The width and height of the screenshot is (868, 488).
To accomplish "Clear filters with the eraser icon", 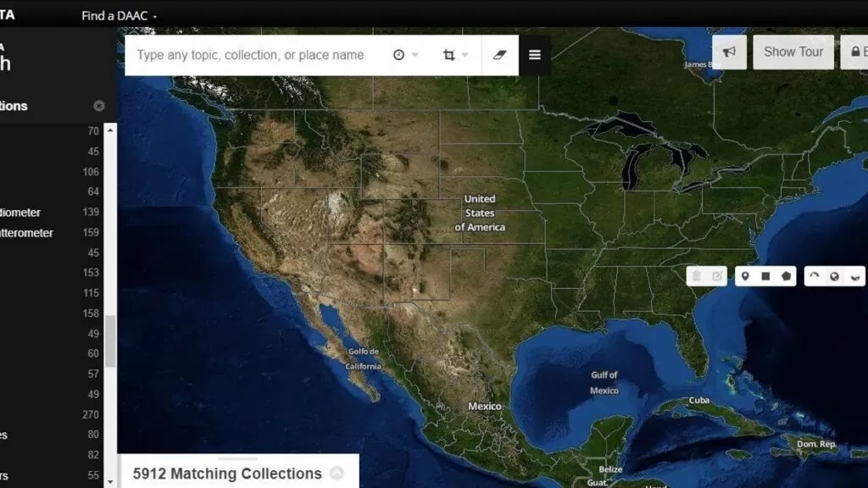I will coord(499,55).
